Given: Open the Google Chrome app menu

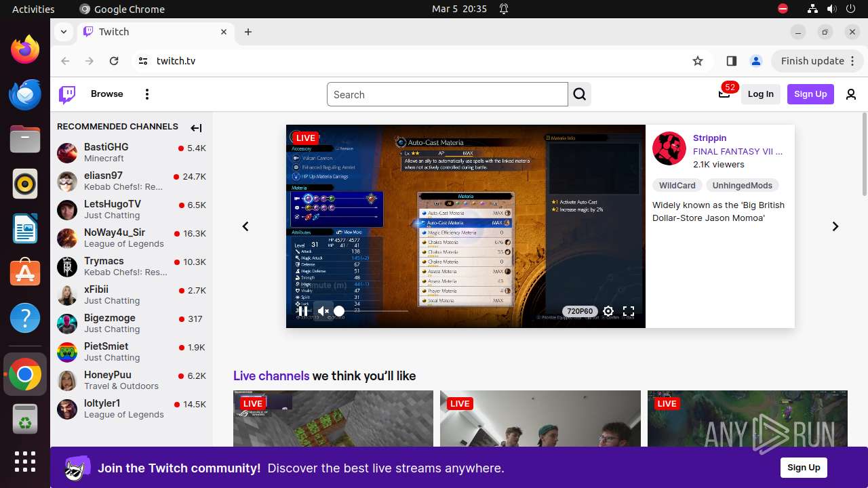Looking at the screenshot, I should coord(122,9).
